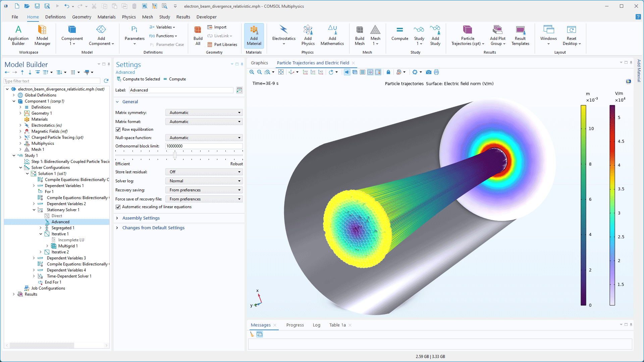Expand the Results tree node
Viewport: 644px width, 362px height.
[x=14, y=294]
